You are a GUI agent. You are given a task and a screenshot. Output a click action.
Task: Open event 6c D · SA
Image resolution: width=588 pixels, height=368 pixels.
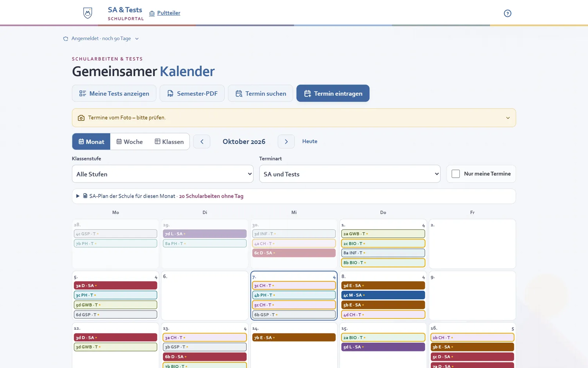[x=294, y=253]
